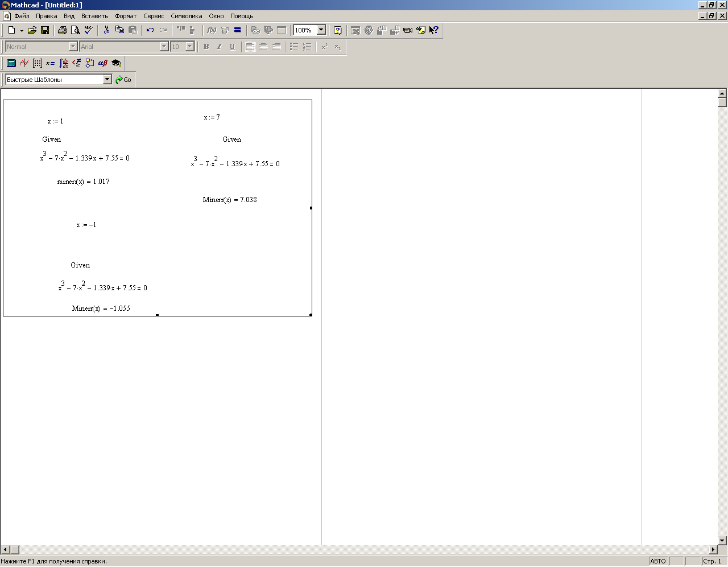Image resolution: width=728 pixels, height=568 pixels.
Task: Open the Normal style dropdown
Action: click(x=73, y=47)
